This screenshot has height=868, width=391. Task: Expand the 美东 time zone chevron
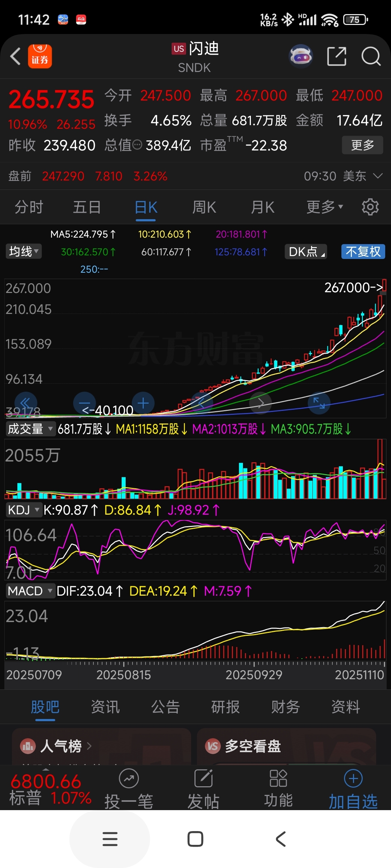click(378, 176)
